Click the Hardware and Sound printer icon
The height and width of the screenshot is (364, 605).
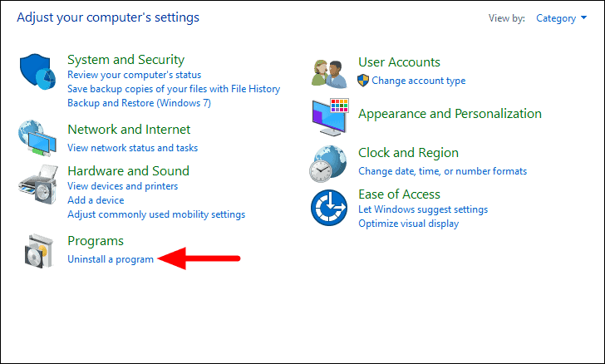[38, 184]
